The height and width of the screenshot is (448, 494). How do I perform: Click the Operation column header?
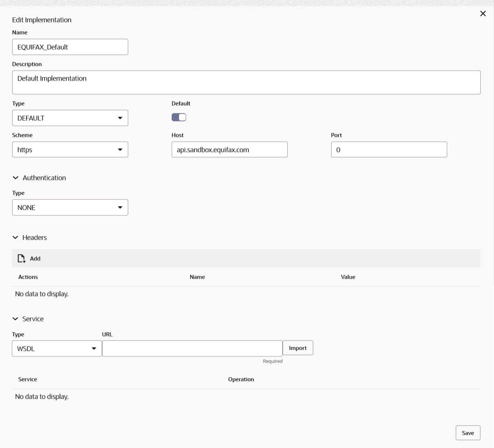(x=241, y=379)
